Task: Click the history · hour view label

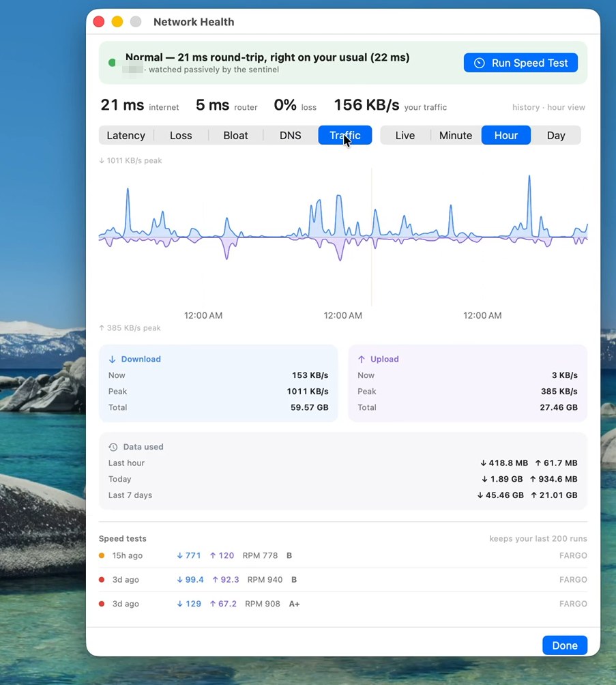Action: 548,108
